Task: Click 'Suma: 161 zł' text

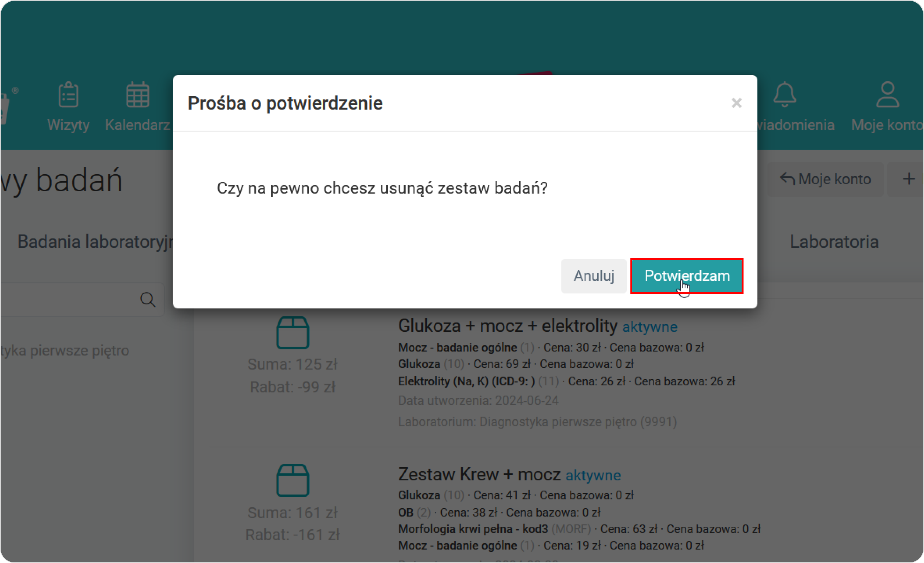Action: pyautogui.click(x=293, y=513)
